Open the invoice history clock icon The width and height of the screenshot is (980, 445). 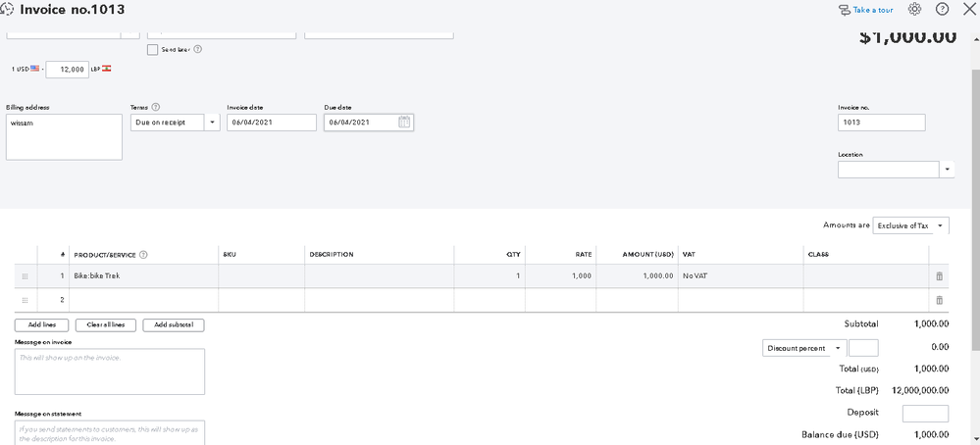point(8,10)
